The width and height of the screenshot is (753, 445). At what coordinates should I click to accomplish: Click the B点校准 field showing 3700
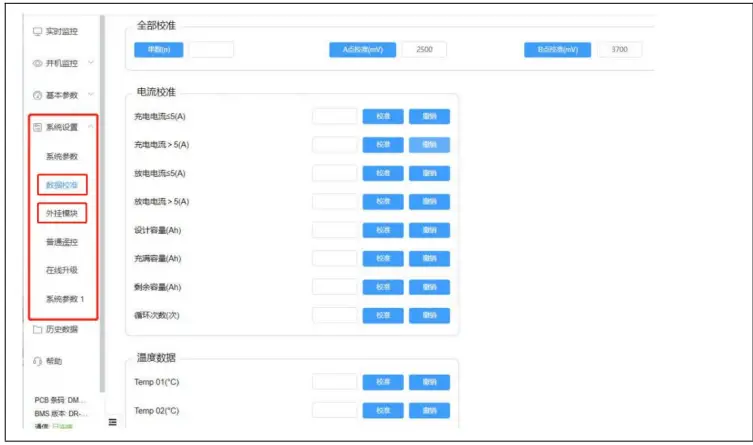[619, 49]
